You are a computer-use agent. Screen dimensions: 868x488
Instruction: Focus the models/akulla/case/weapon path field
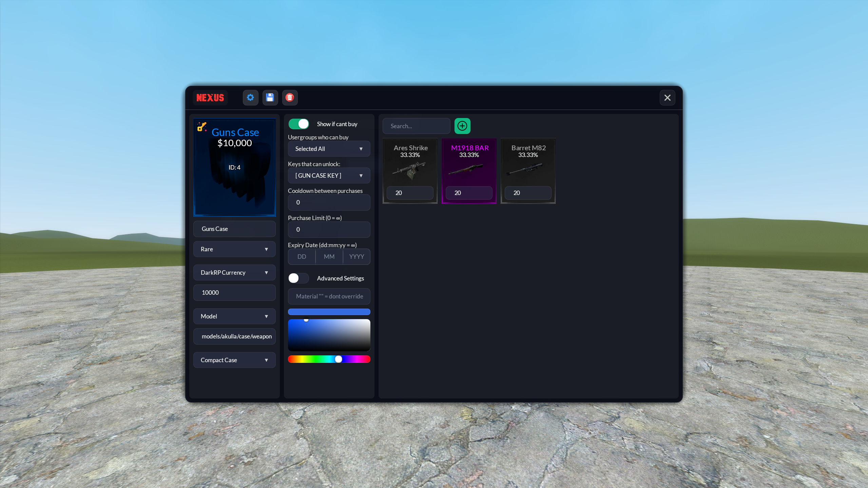[234, 336]
